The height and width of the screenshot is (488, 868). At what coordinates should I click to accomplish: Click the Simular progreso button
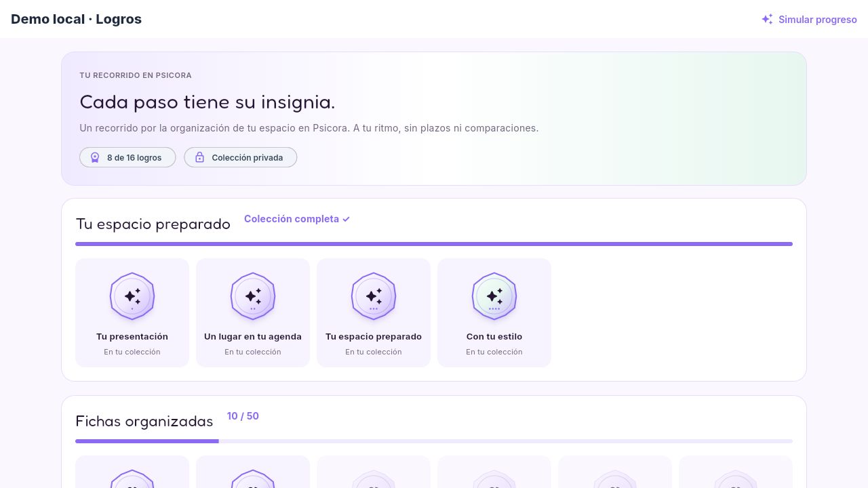pos(809,20)
